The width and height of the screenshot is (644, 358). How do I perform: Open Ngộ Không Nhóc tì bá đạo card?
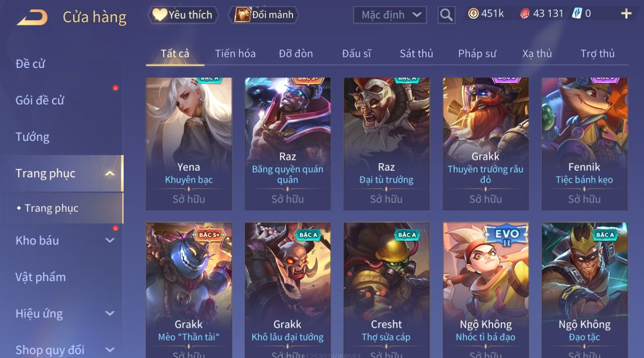(486, 290)
